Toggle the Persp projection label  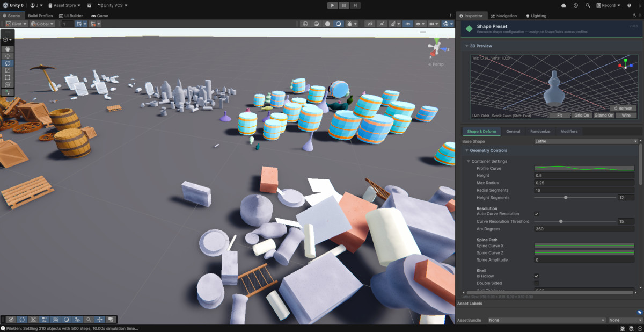(436, 64)
